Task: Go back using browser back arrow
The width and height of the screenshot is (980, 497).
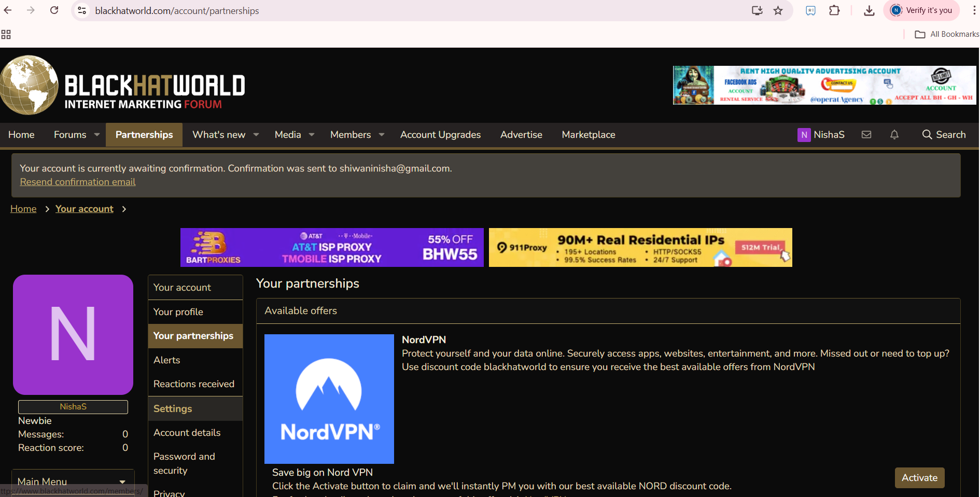Action: click(x=8, y=10)
